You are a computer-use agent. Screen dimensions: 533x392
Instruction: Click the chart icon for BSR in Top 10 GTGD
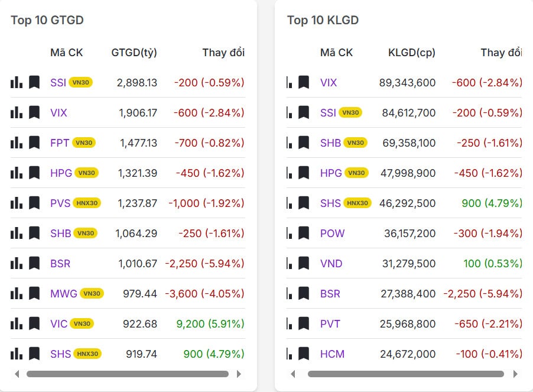(17, 263)
